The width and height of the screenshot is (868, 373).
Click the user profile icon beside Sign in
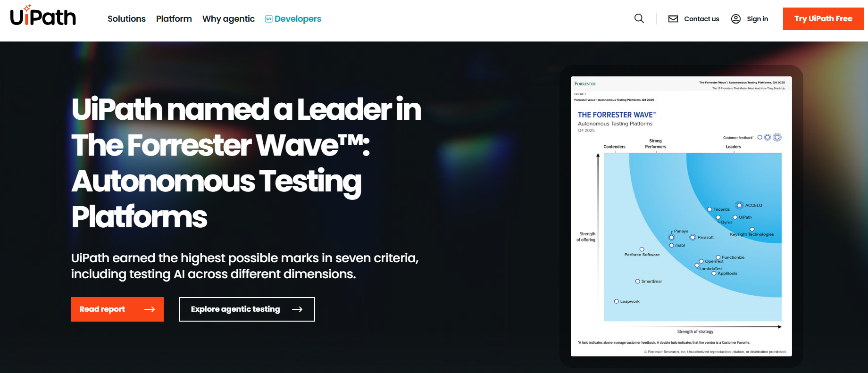coord(736,19)
